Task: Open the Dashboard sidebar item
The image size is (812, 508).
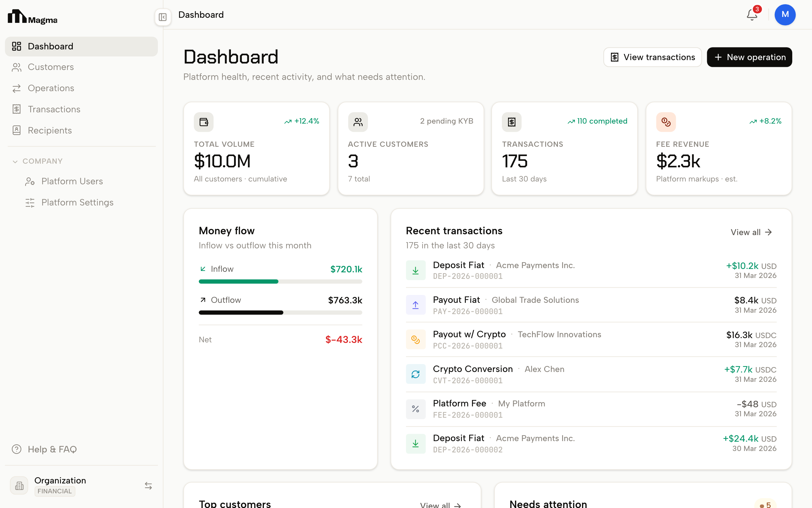Action: 81,46
